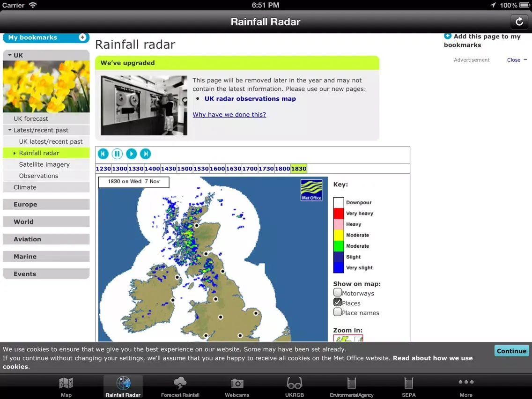This screenshot has width=532, height=399.
Task: Play the radar animation
Action: (131, 154)
